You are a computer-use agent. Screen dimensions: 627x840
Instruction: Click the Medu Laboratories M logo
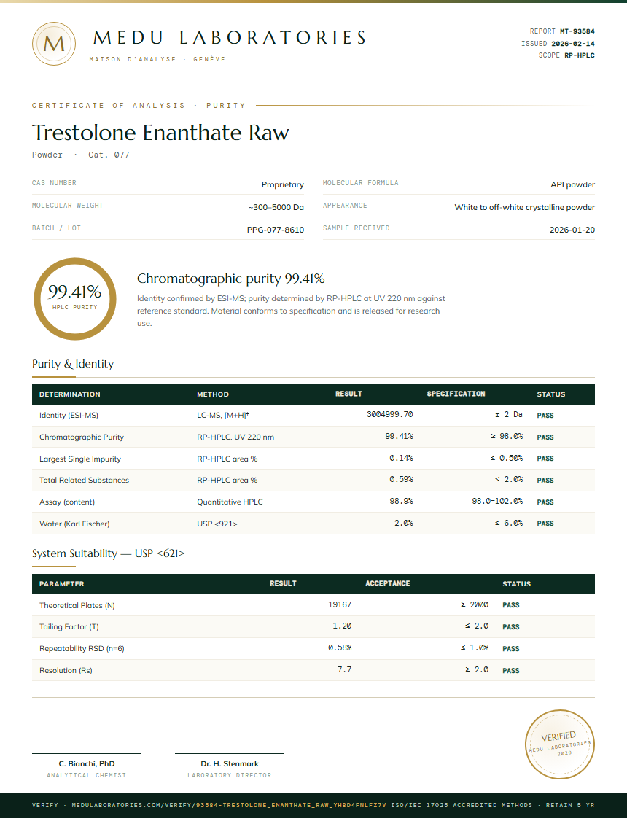coord(53,44)
